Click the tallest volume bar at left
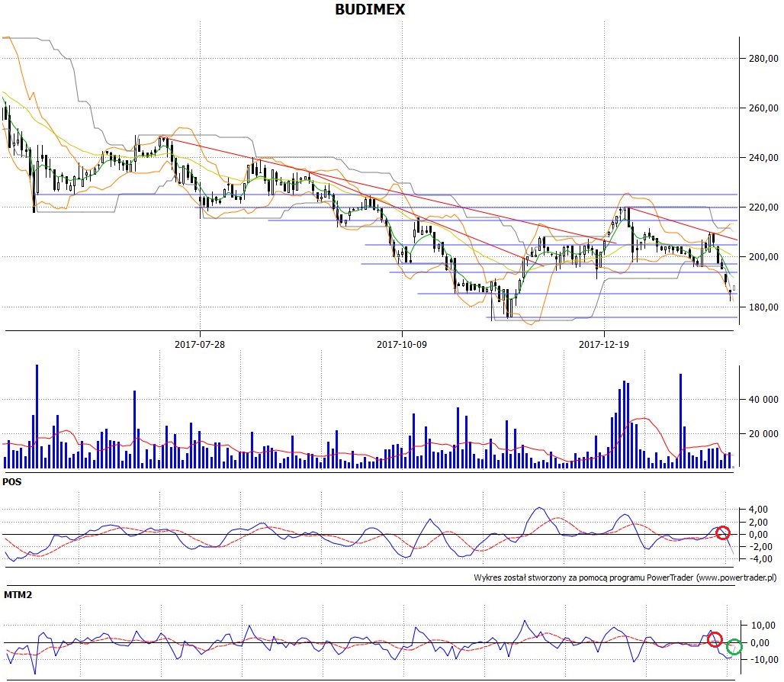The height and width of the screenshot is (682, 784). (x=37, y=417)
